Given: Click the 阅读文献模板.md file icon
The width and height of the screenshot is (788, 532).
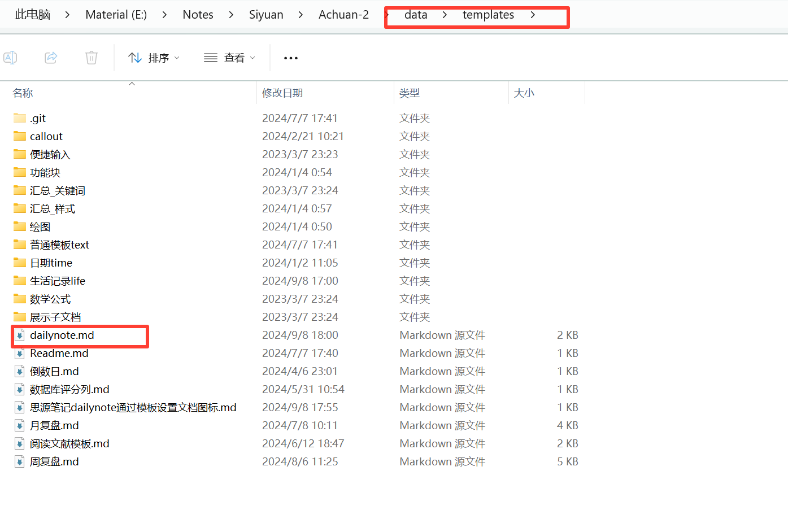Looking at the screenshot, I should [x=20, y=443].
